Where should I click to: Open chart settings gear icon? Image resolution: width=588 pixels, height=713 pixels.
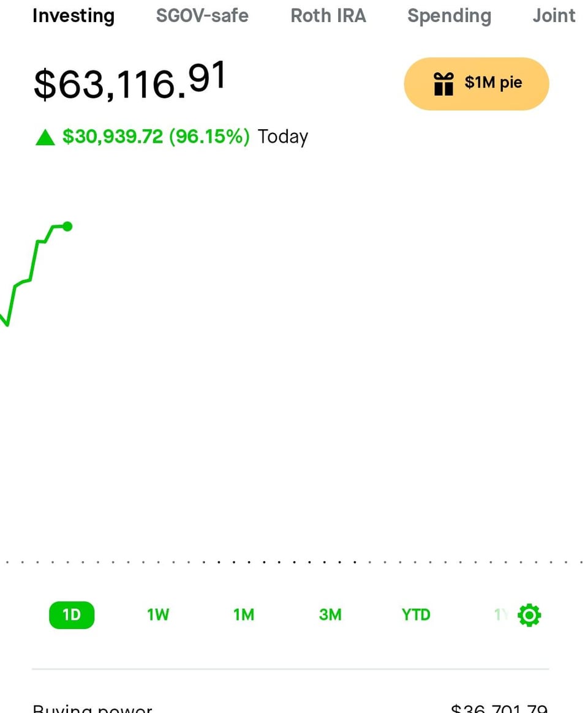click(529, 615)
